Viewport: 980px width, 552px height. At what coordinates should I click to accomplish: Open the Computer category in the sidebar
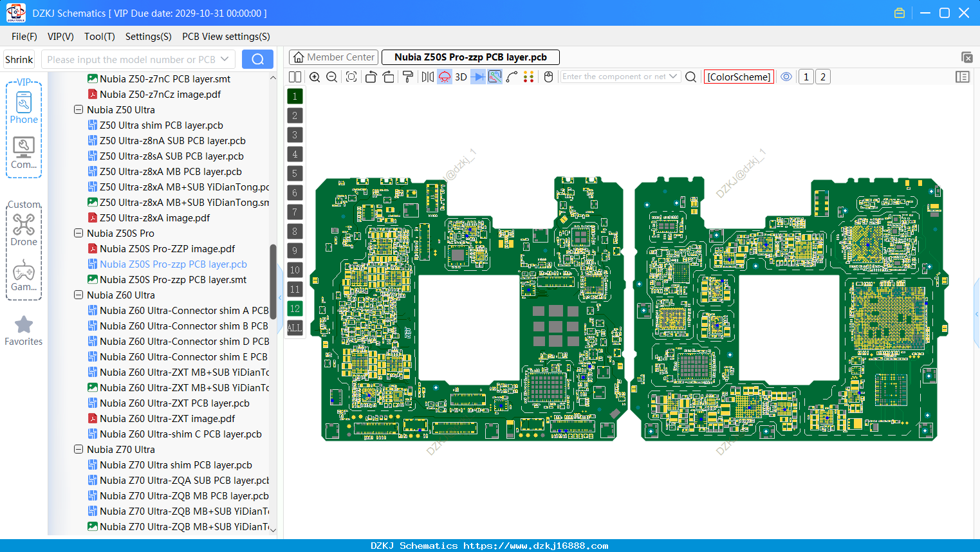24,153
